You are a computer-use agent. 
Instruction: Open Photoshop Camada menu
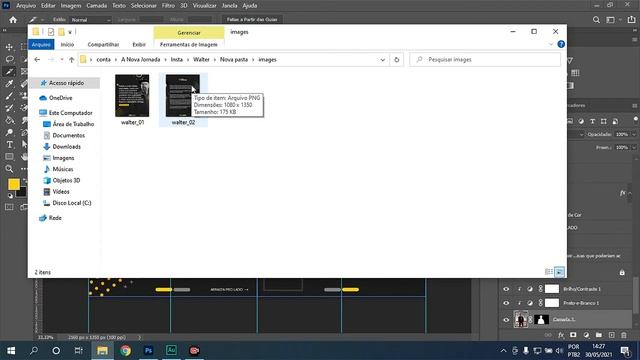point(97,6)
